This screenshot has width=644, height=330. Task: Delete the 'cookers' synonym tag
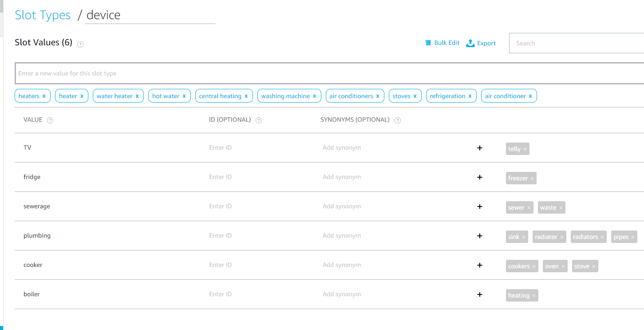534,266
